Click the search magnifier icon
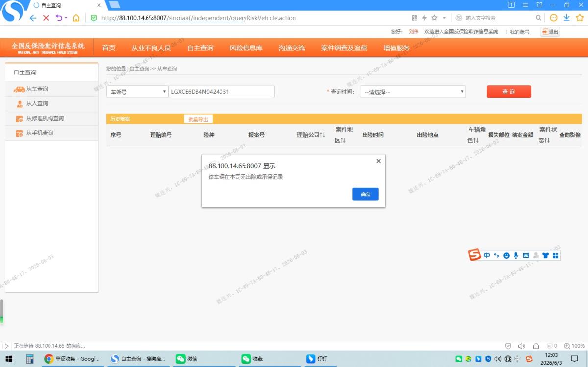588x367 pixels. 539,18
